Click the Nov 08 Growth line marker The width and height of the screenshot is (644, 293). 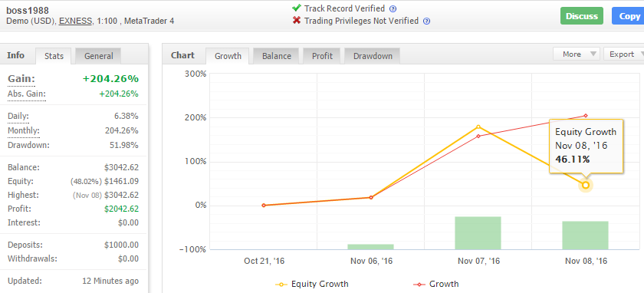click(x=586, y=116)
